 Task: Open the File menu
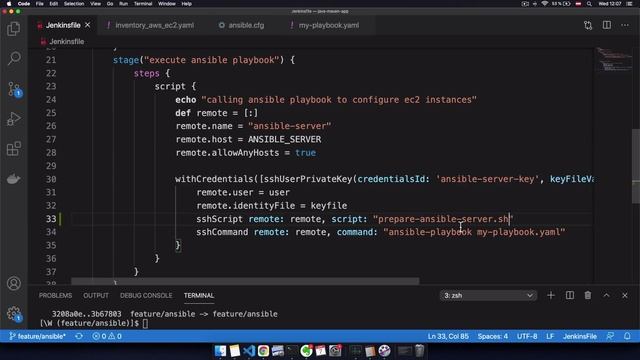40,4
